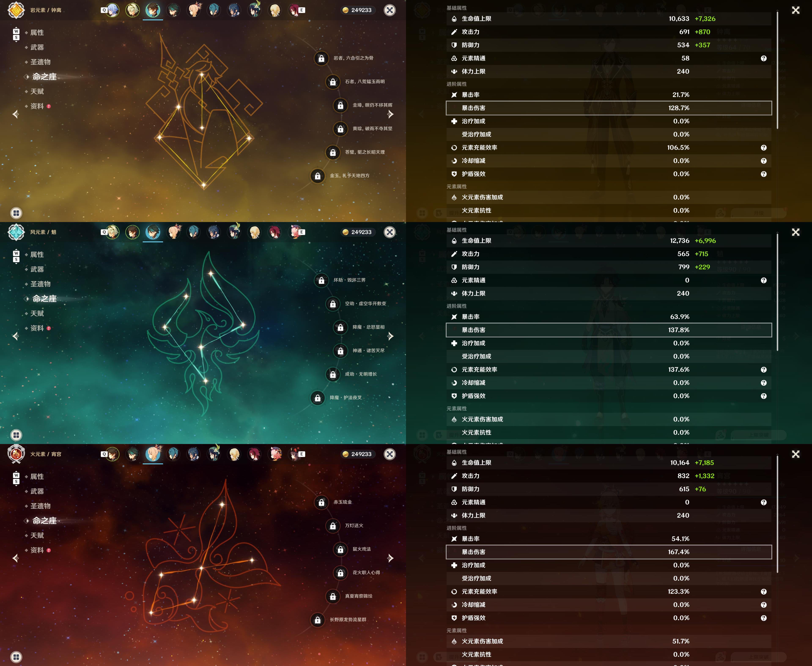812x666 pixels.
Task: Select lock icon beside 降魔·忿怒显相
Action: [x=340, y=327]
